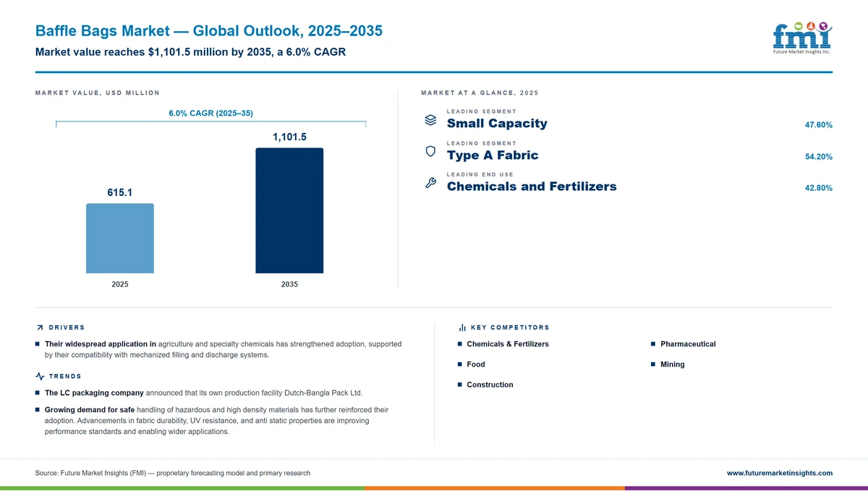Click the FMI Future Market Insights logo

(802, 37)
